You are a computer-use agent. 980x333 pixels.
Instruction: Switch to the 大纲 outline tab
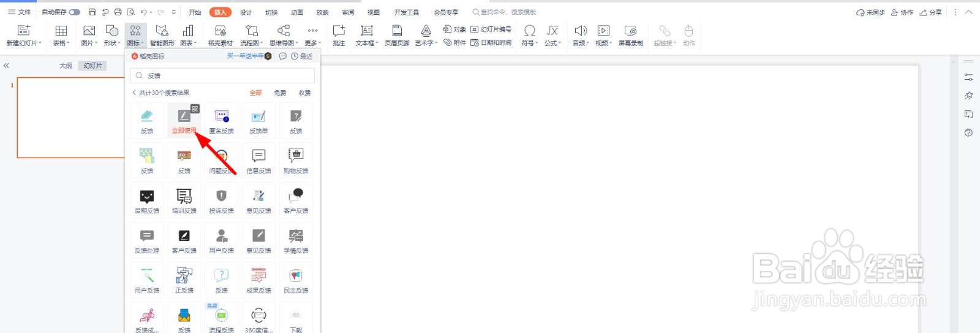[x=66, y=66]
